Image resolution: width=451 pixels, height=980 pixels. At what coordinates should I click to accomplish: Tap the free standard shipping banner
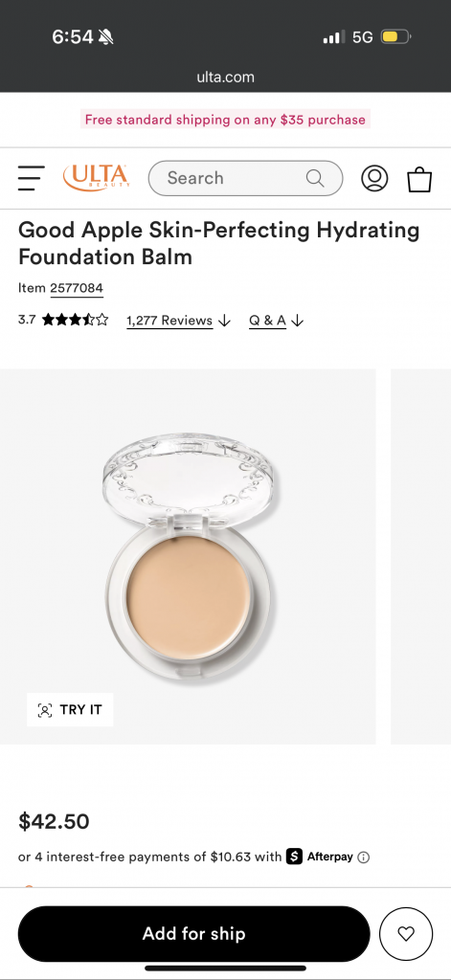[225, 120]
